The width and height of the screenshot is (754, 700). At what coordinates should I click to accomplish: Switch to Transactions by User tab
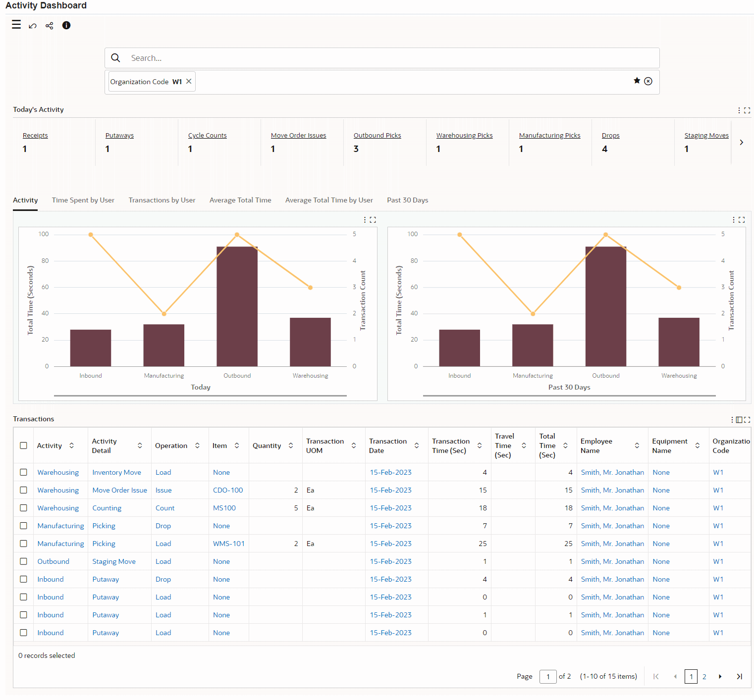pos(162,200)
